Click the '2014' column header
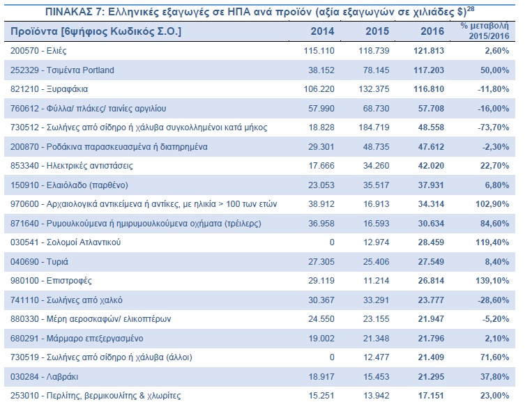This screenshot has width=532, height=402. click(322, 31)
